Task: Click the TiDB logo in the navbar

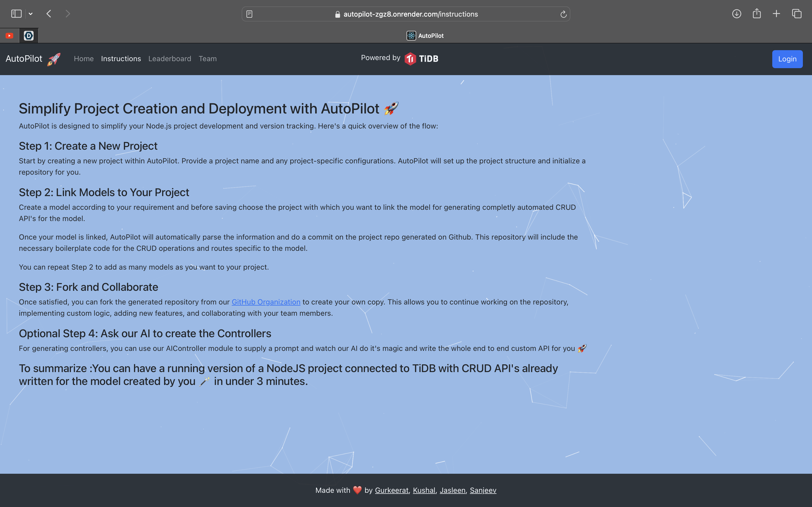Action: (421, 59)
